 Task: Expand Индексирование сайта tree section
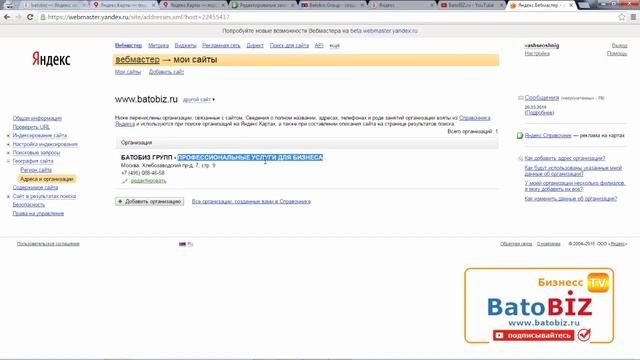(x=8, y=136)
